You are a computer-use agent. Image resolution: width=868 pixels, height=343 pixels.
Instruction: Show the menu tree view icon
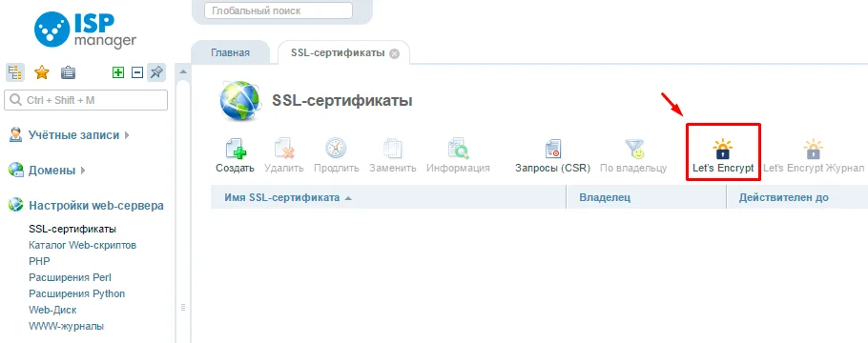[15, 72]
